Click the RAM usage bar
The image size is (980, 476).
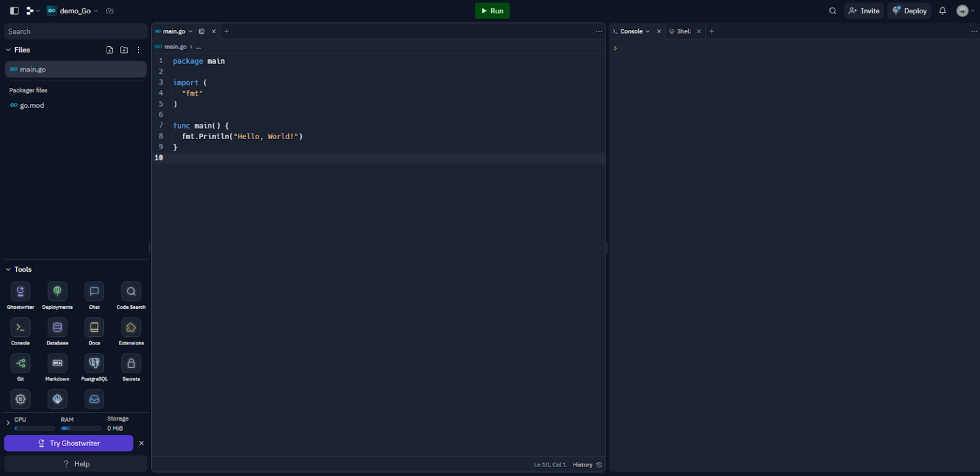(x=80, y=428)
